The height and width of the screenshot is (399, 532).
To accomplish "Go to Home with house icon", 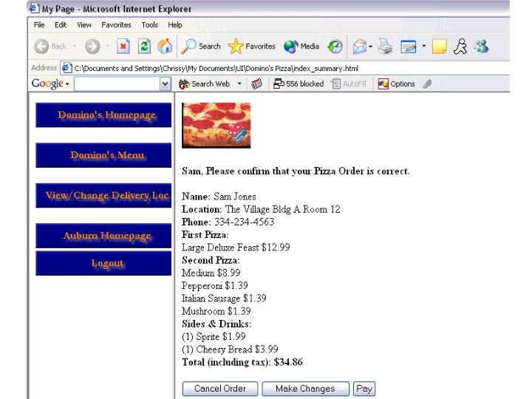I will pyautogui.click(x=165, y=46).
